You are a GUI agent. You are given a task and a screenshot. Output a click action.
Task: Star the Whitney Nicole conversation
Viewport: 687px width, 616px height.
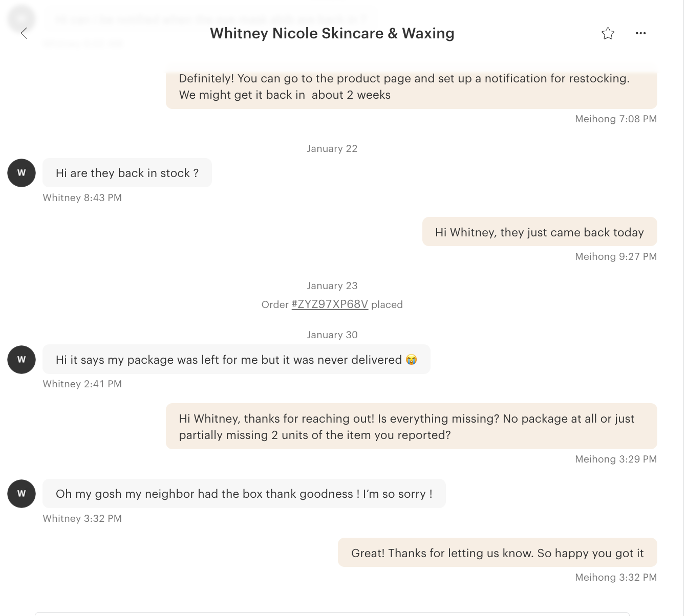coord(608,34)
